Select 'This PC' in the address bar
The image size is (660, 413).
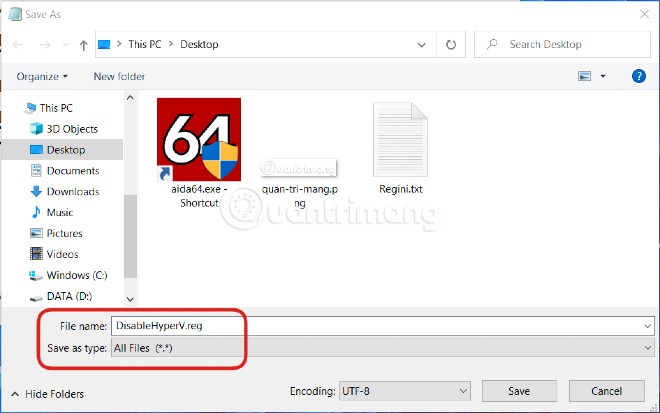[x=144, y=44]
